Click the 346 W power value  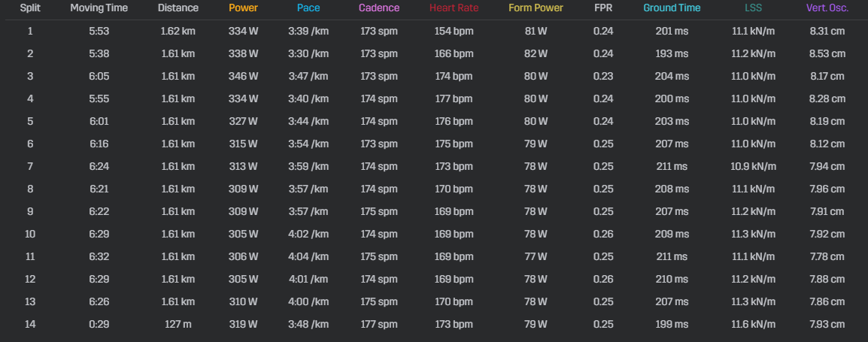pos(244,77)
